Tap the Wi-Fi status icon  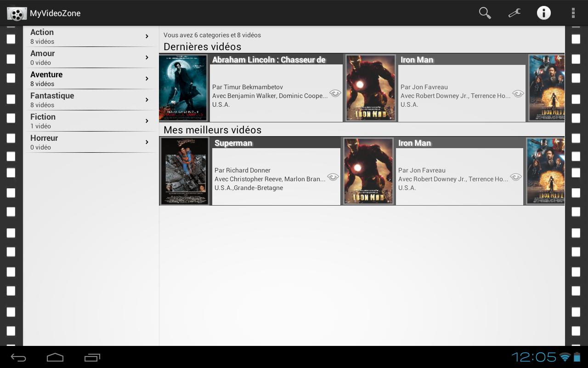[565, 357]
